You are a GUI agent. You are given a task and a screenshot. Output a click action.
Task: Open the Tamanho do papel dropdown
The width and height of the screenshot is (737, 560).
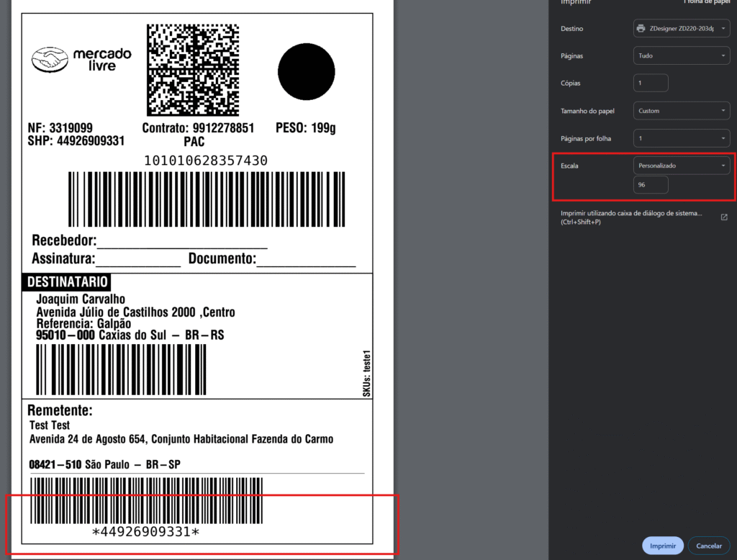tap(682, 111)
